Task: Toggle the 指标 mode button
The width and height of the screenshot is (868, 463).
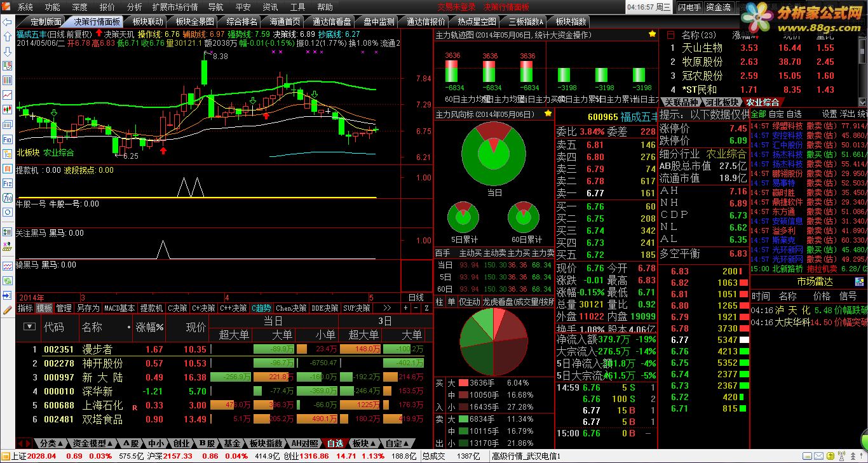Action: tap(25, 308)
